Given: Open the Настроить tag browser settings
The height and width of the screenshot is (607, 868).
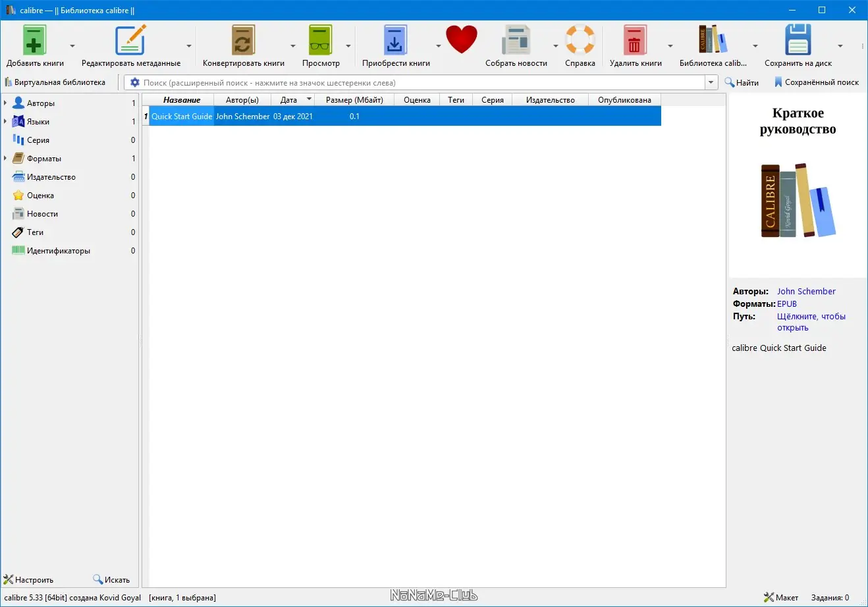Looking at the screenshot, I should pyautogui.click(x=28, y=580).
